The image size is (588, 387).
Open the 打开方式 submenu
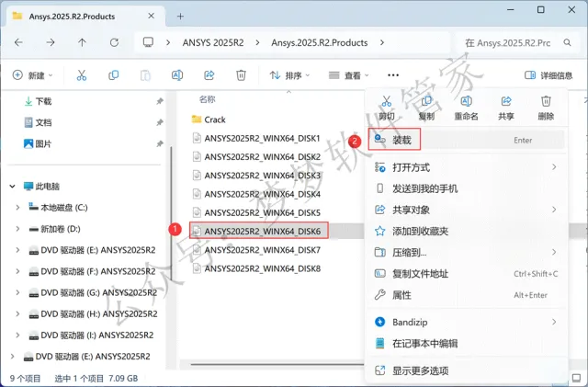coord(466,167)
